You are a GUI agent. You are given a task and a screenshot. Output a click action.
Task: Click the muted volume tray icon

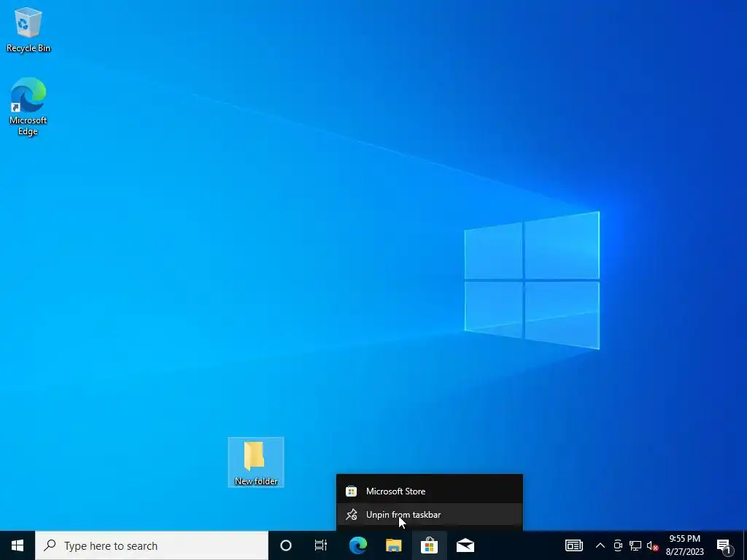tap(652, 545)
